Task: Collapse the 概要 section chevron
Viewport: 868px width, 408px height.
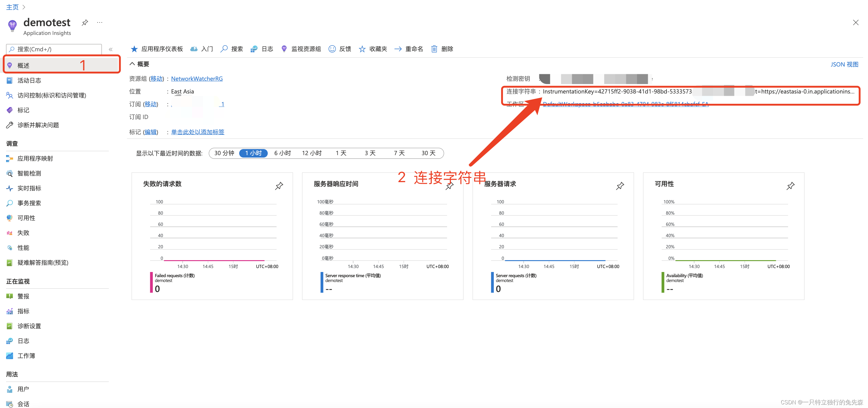Action: click(x=132, y=64)
